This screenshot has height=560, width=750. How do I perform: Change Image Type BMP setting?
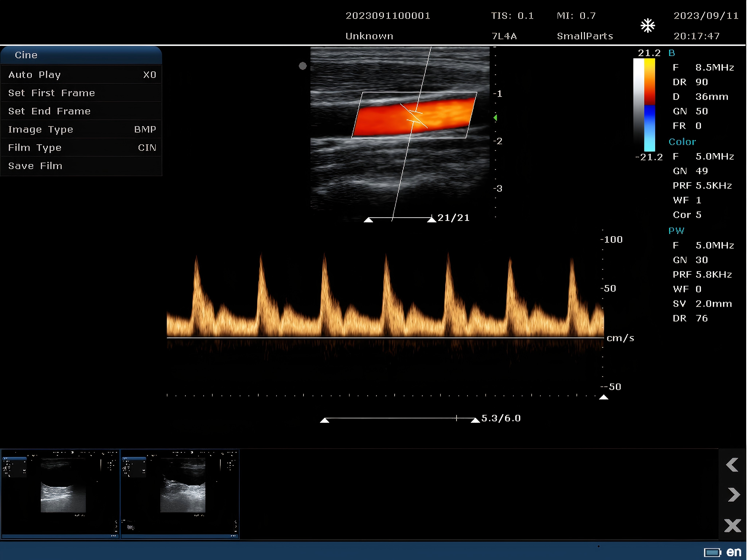(x=81, y=129)
